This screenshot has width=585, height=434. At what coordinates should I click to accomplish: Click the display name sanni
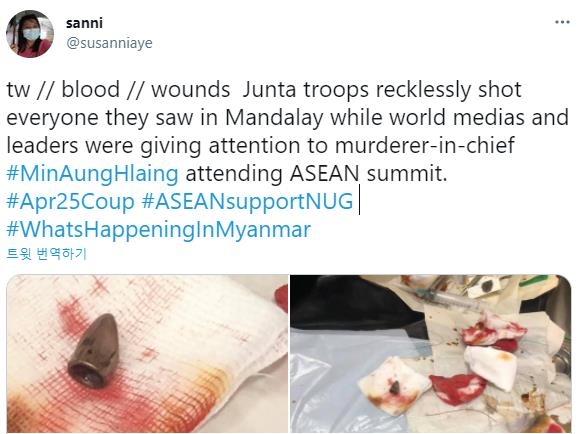(x=84, y=23)
